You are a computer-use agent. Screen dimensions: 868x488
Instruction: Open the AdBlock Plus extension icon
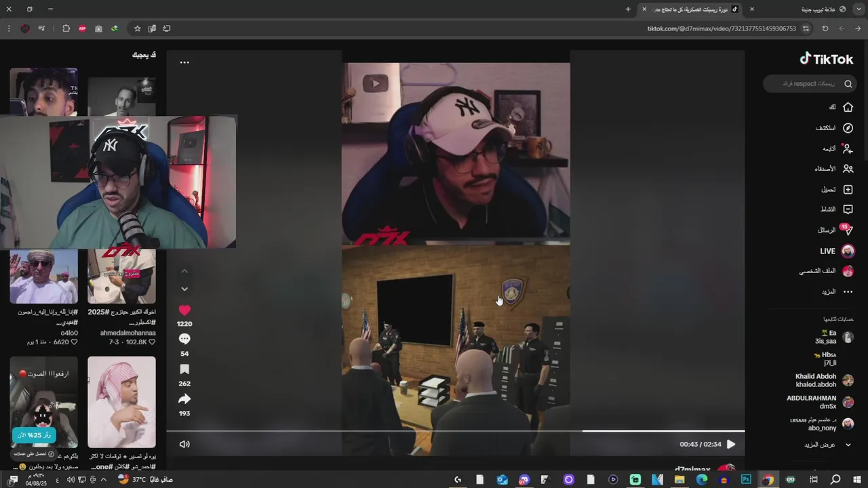coord(82,28)
